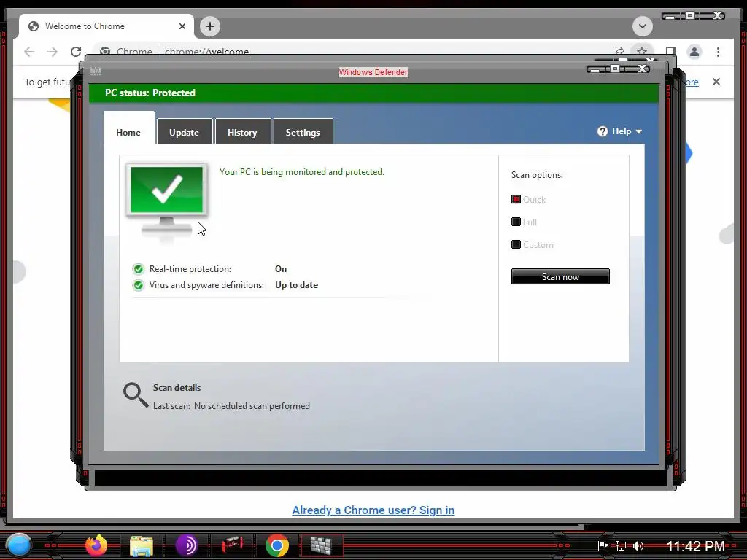Close the Welcome to Chrome tab
The image size is (747, 560).
click(x=182, y=26)
